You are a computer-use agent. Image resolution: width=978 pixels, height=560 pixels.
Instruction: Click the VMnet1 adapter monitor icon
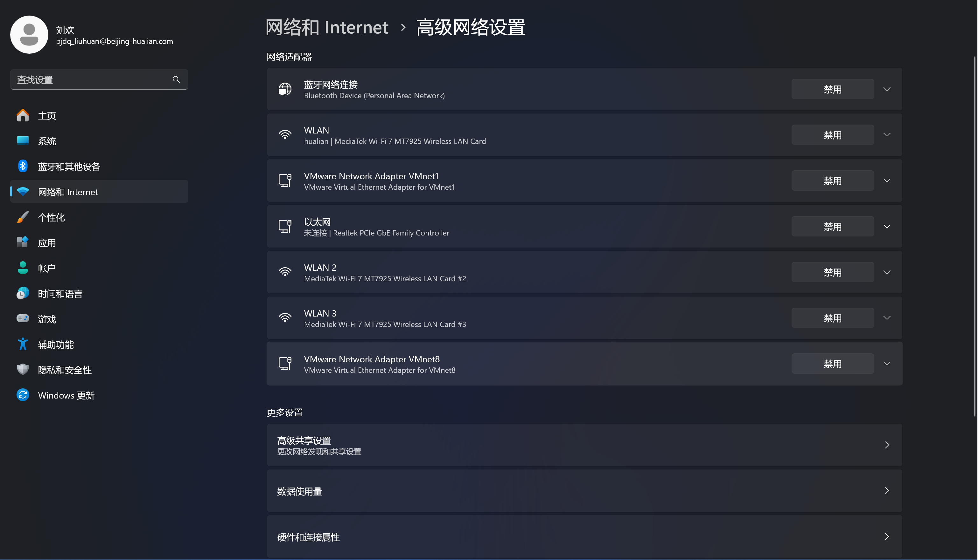click(x=285, y=181)
